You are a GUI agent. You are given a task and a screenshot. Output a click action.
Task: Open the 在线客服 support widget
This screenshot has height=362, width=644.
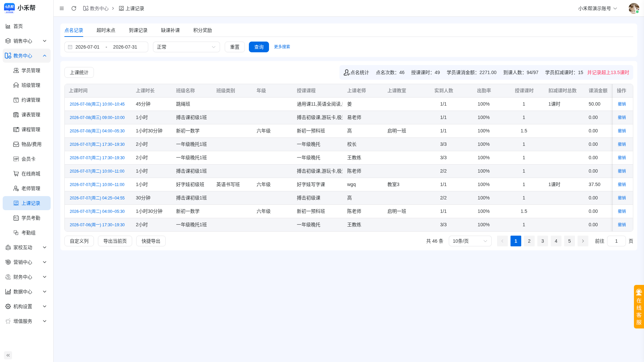point(639,307)
